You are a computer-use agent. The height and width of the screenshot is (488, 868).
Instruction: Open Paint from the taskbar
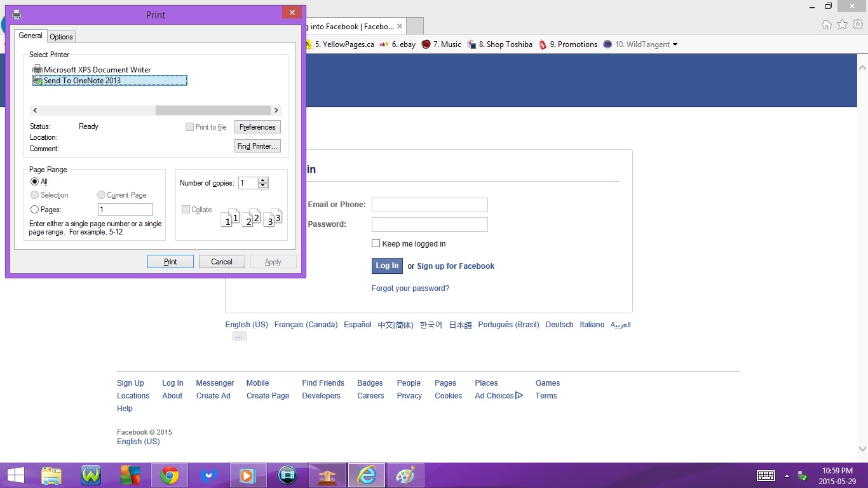point(406,475)
